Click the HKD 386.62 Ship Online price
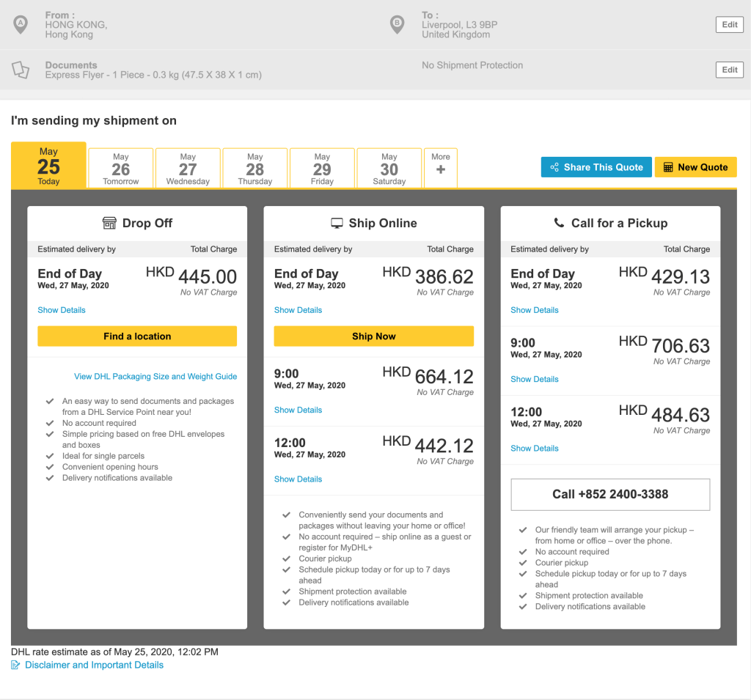 click(x=428, y=276)
